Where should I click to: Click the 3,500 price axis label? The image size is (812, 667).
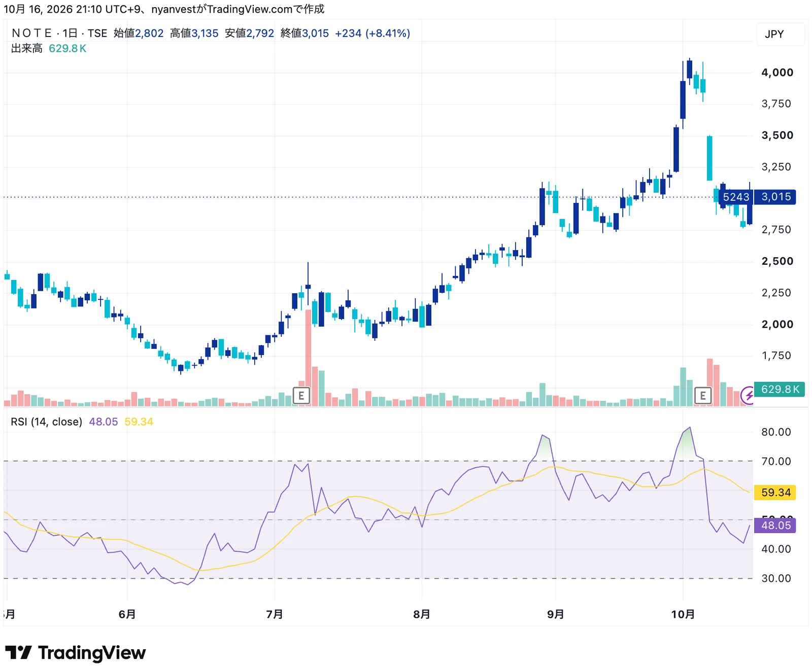(777, 135)
